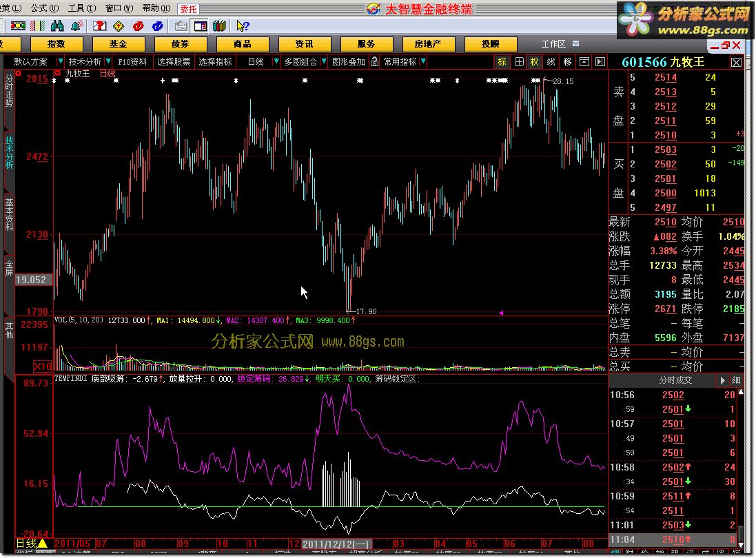Expand the 默认方案 dropdown
Viewport: 756px width, 558px height.
[x=60, y=62]
